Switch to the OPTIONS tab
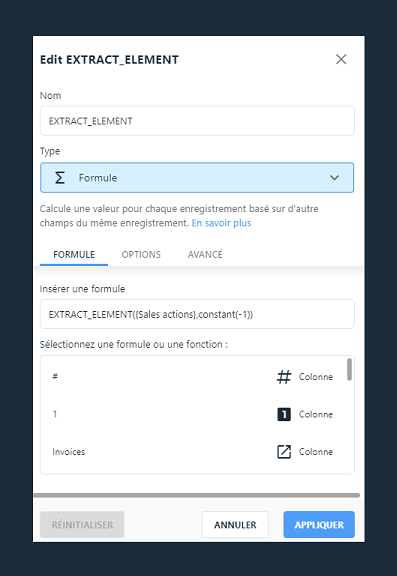Image resolution: width=397 pixels, height=576 pixels. 141,255
